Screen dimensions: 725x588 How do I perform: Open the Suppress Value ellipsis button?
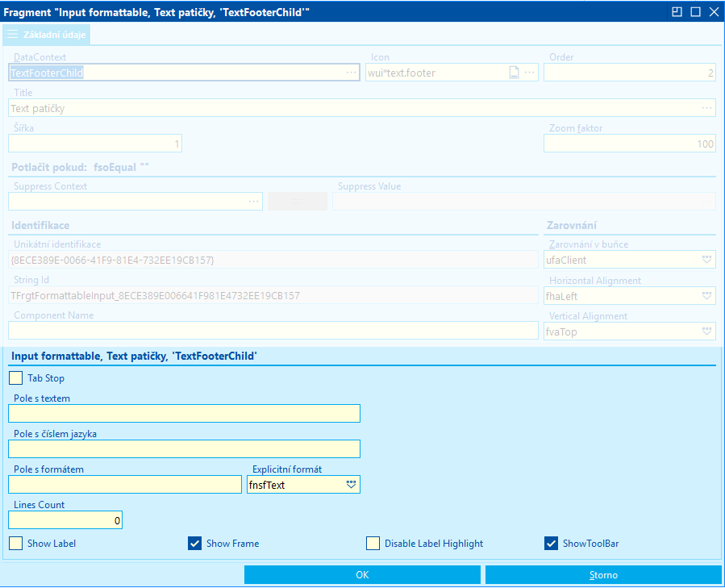[707, 202]
